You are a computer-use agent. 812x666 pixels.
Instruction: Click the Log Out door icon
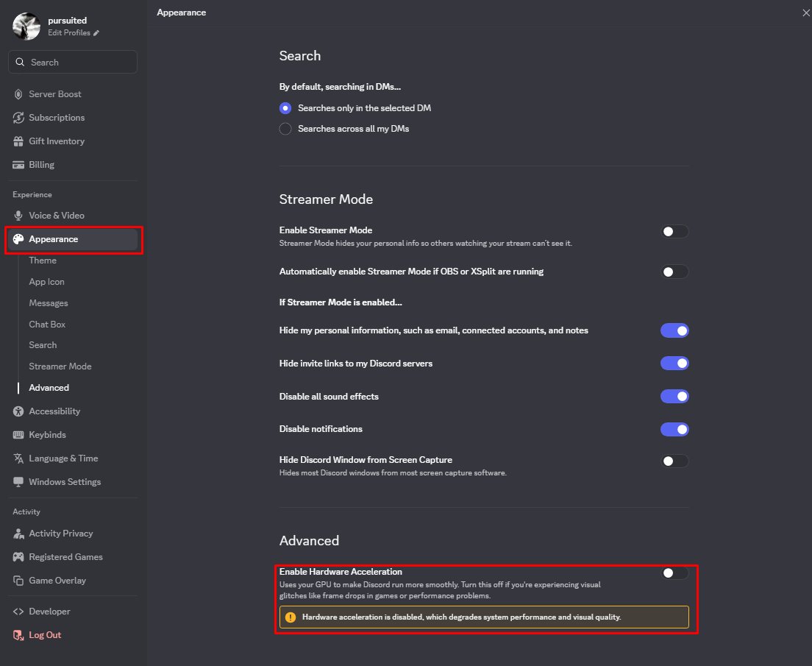(18, 635)
